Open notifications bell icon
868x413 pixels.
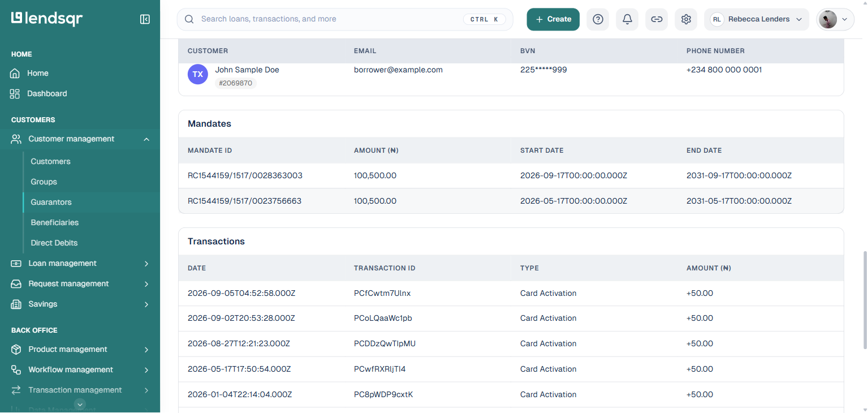click(x=627, y=19)
